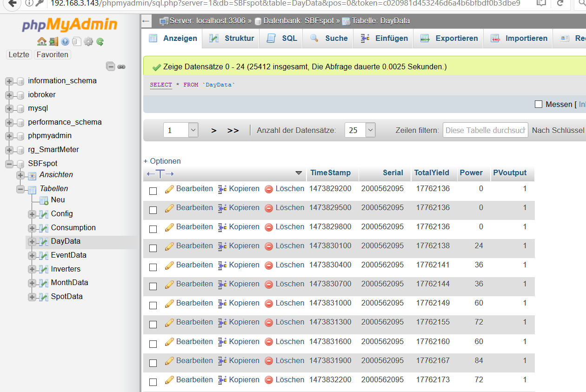Image resolution: width=586 pixels, height=392 pixels.
Task: Open the MonthData table in tree
Action: [x=69, y=282]
